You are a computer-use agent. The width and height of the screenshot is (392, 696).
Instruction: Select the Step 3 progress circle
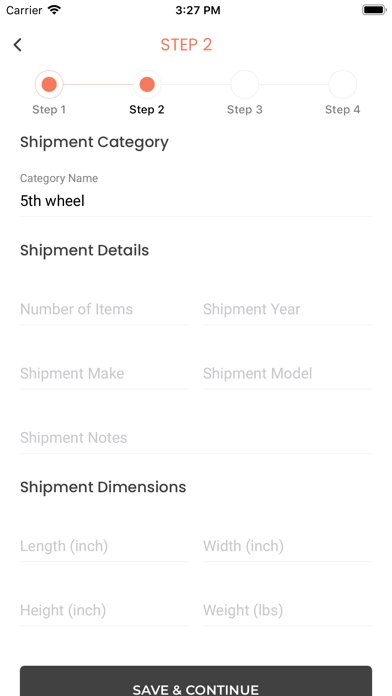tap(245, 84)
